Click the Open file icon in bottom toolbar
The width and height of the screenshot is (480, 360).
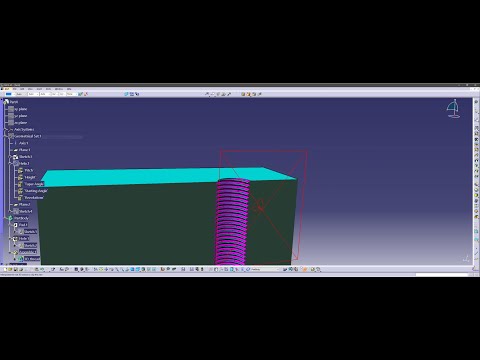pos(10,269)
